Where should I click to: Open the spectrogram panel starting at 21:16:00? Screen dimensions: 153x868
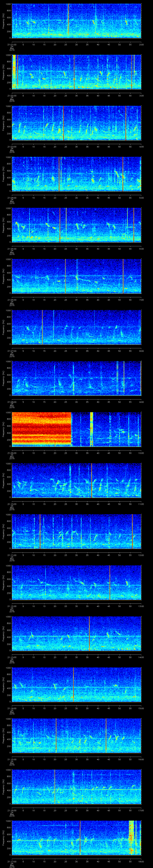tap(76, 787)
